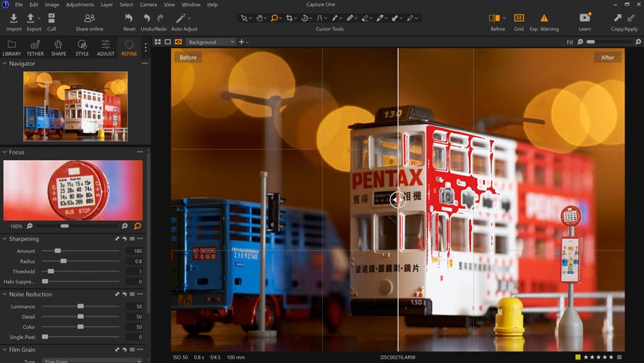Choose the Keystone cursor tool

pos(320,18)
